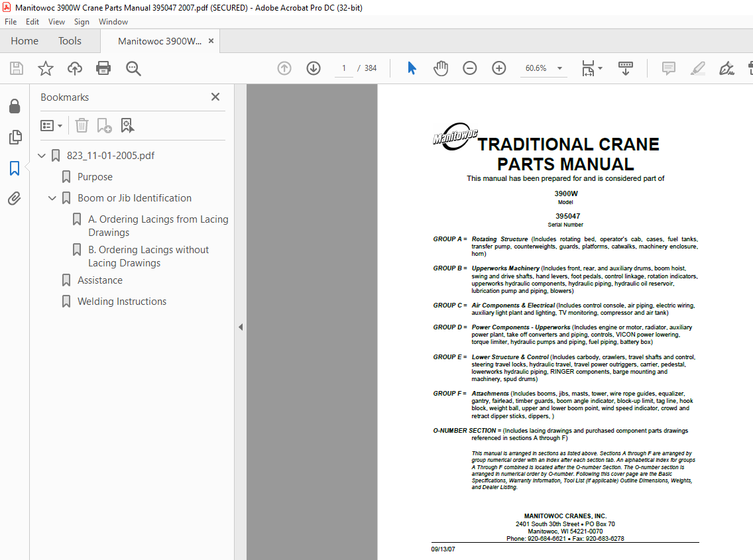Zoom in with plus circle

499,68
